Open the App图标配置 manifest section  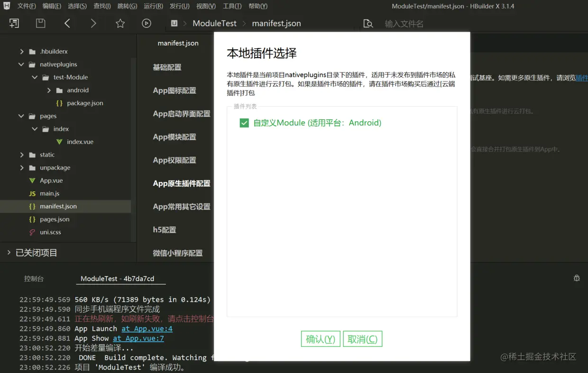tap(175, 91)
